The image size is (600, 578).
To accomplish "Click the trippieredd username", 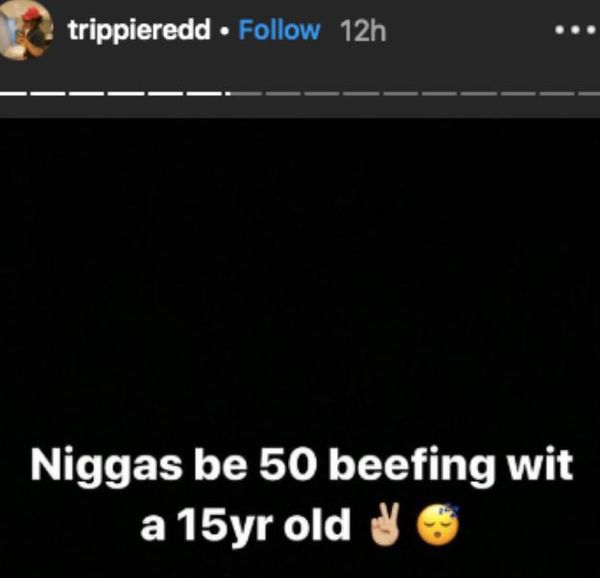I will 140,30.
